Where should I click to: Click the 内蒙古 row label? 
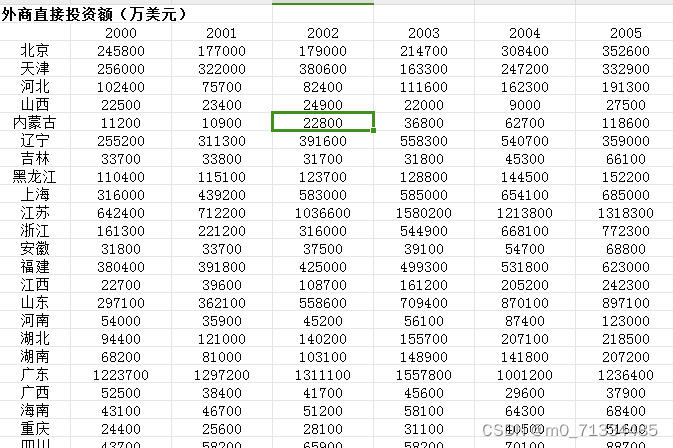point(35,123)
